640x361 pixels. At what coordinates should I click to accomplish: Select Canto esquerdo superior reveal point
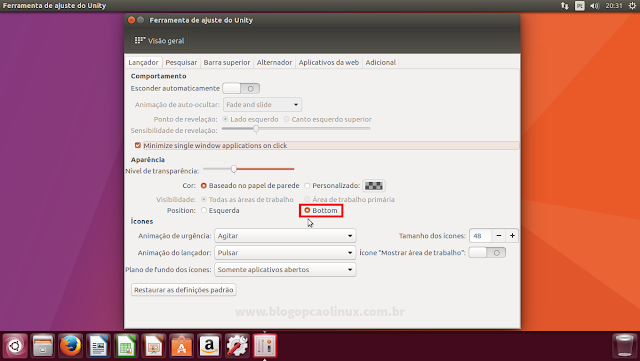[x=287, y=119]
